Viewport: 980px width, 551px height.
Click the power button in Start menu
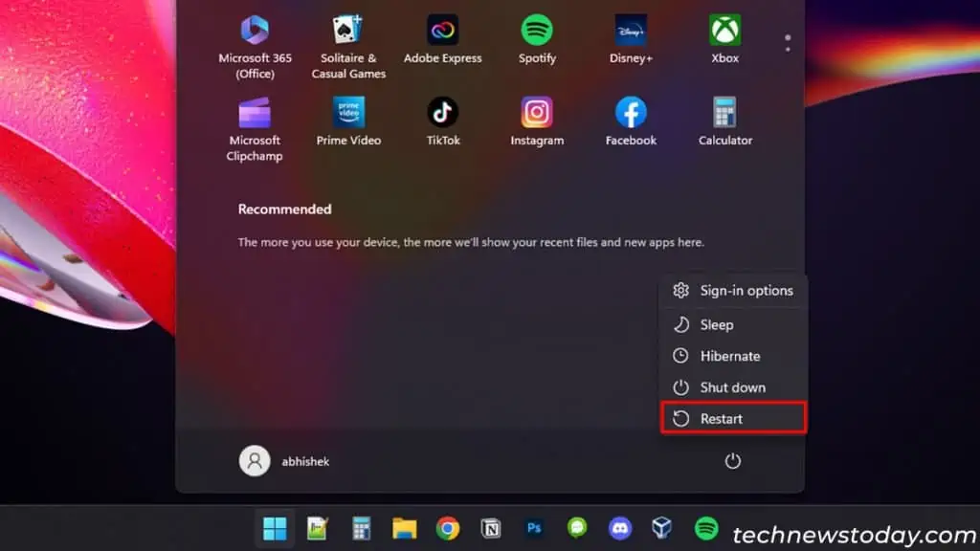pyautogui.click(x=732, y=461)
